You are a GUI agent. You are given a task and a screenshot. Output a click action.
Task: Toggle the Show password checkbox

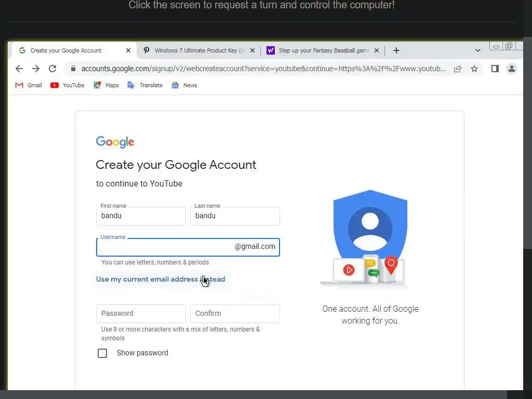tap(102, 353)
